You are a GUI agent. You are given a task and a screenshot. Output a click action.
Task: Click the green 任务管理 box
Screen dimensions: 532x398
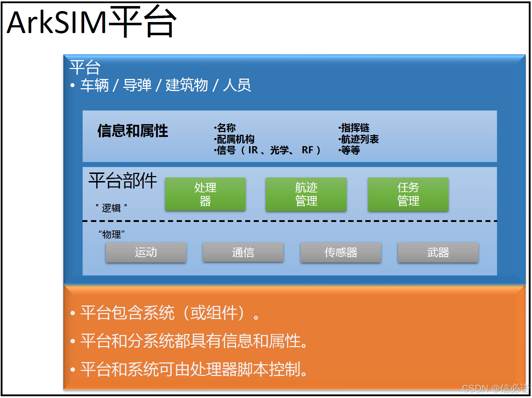coord(408,194)
